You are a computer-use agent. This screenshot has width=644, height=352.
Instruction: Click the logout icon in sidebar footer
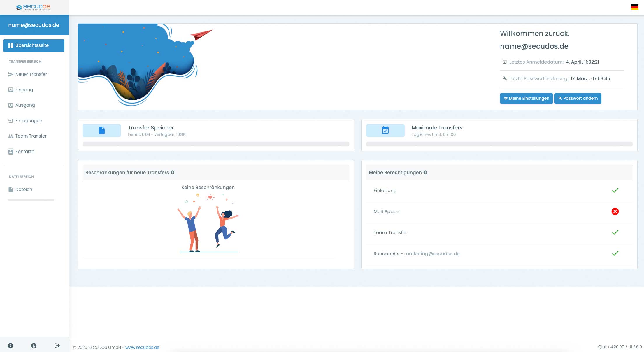coord(57,346)
